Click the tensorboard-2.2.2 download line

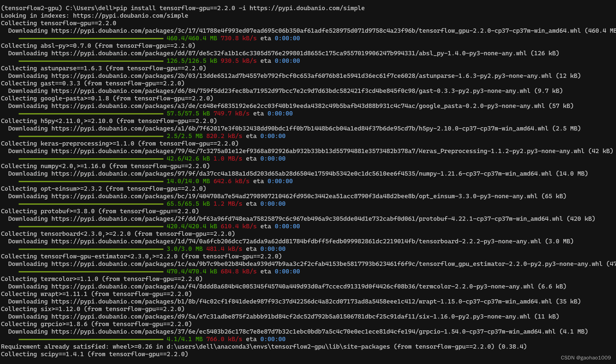tap(291, 241)
